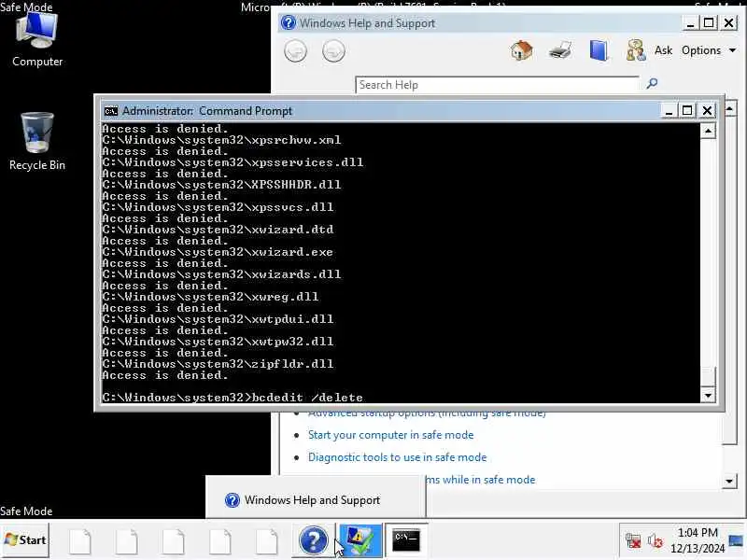Viewport: 747px width, 560px height.
Task: Maximize the Windows Help and Support window
Action: pyautogui.click(x=709, y=22)
